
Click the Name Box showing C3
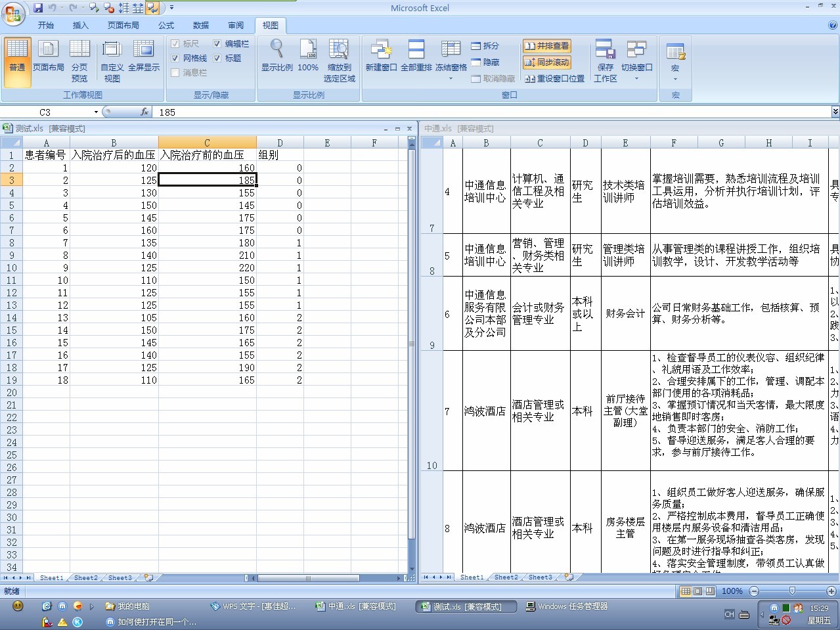[45, 112]
